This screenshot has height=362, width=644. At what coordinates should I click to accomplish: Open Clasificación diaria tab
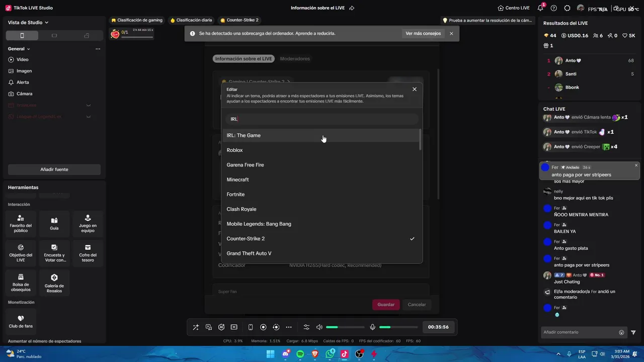coord(191,20)
